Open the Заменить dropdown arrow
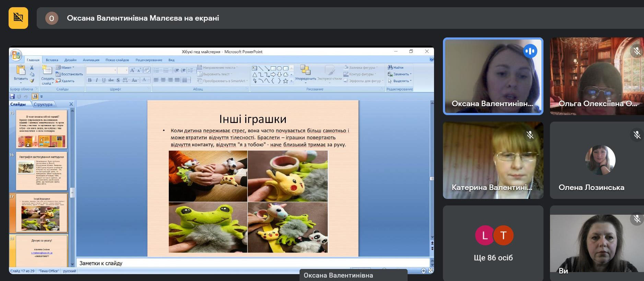The height and width of the screenshot is (281, 644). click(x=411, y=74)
